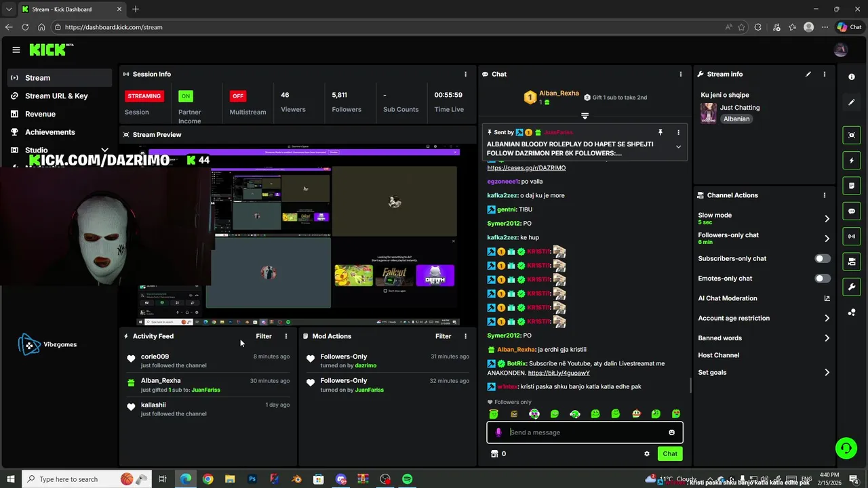Viewport: 868px width, 488px height.
Task: Open Session Info three-dot menu
Action: click(465, 74)
